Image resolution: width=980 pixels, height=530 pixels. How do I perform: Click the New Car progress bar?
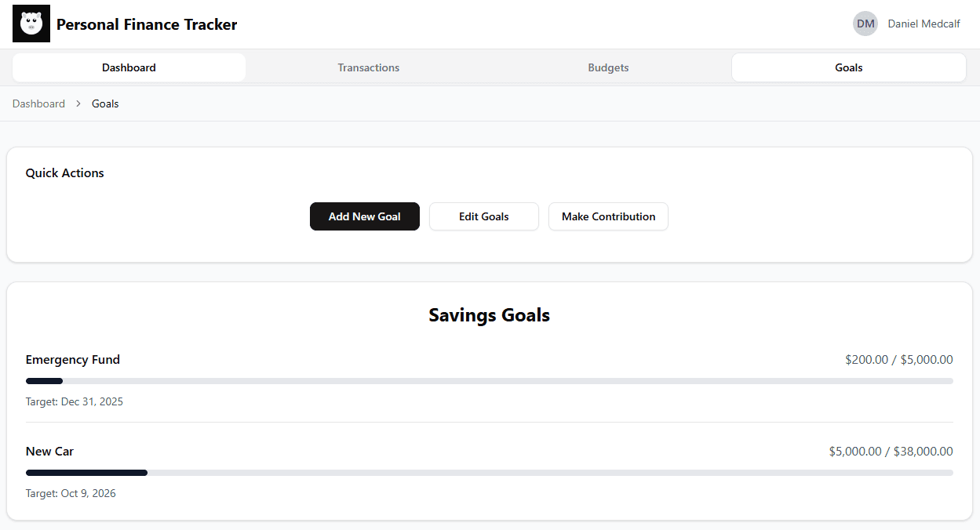[x=489, y=473]
